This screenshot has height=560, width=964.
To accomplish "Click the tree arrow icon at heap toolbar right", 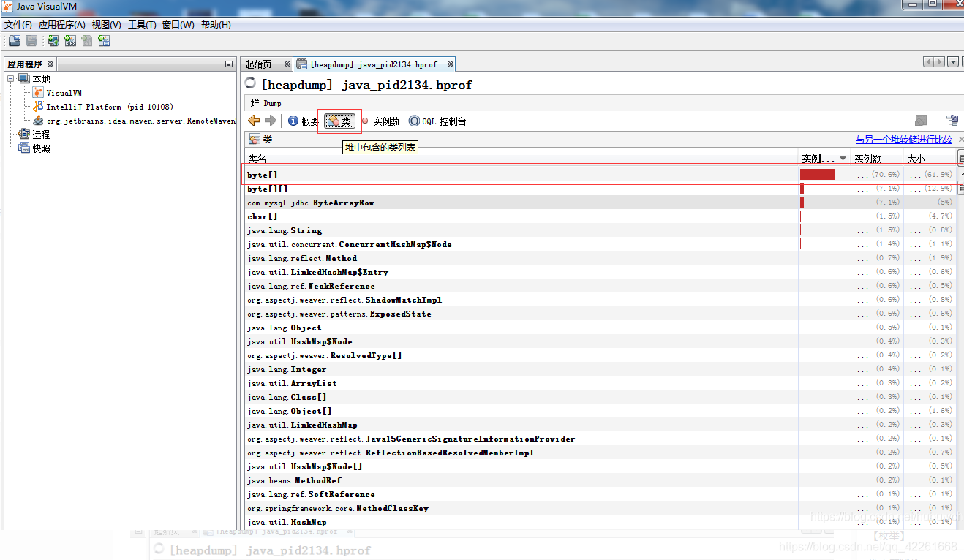I will [952, 121].
